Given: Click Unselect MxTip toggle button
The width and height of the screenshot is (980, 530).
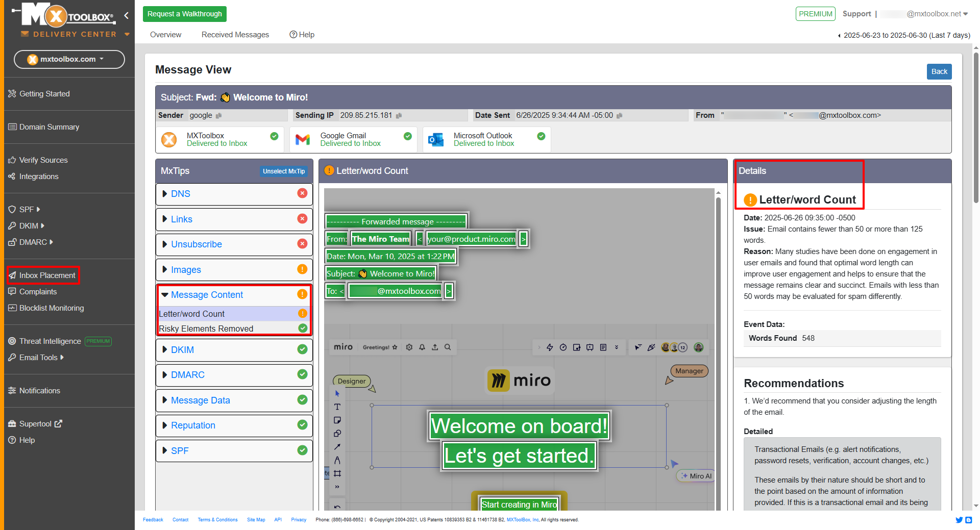Looking at the screenshot, I should click(283, 171).
